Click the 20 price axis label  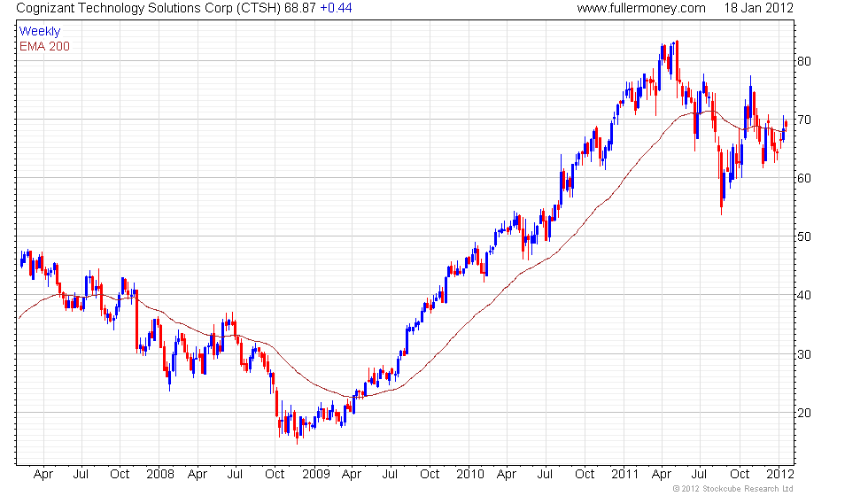pyautogui.click(x=804, y=413)
